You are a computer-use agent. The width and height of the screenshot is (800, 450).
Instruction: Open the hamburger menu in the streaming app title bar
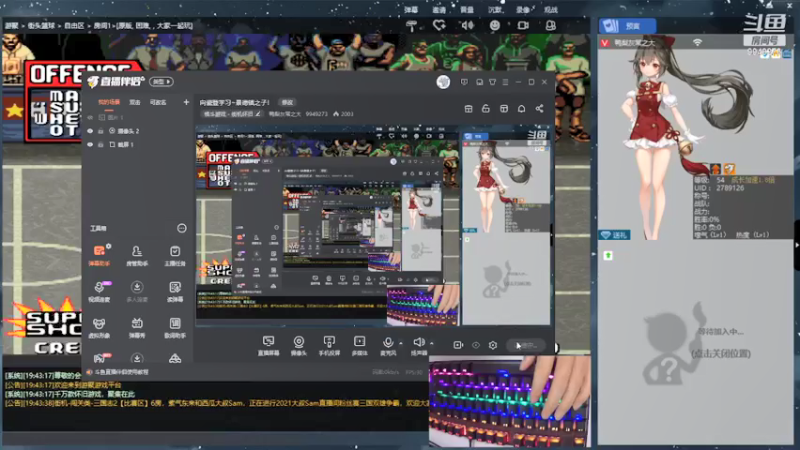click(505, 82)
